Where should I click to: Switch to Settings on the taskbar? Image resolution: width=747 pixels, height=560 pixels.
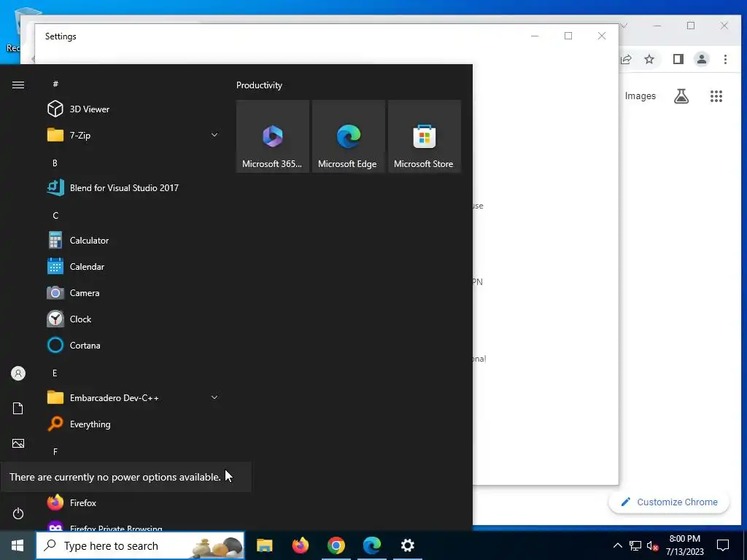(x=407, y=545)
